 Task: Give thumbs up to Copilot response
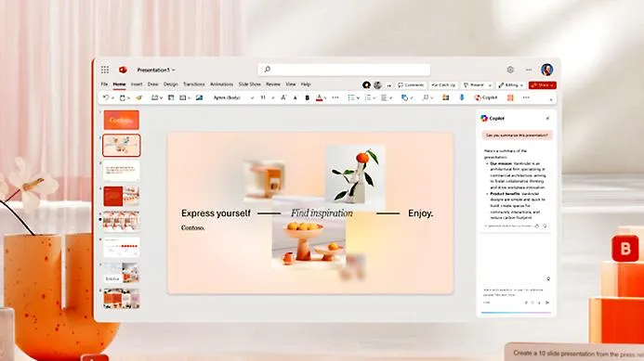tap(537, 226)
